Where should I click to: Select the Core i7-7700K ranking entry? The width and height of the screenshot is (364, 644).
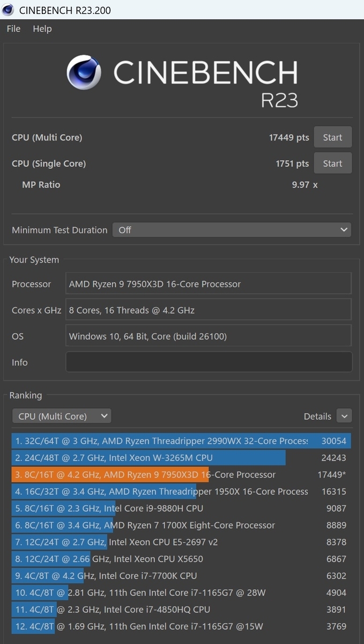pos(181,576)
